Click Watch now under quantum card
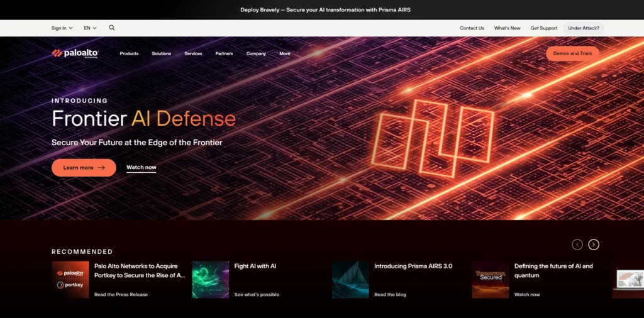Viewport: 644px width, 318px height. 527,295
